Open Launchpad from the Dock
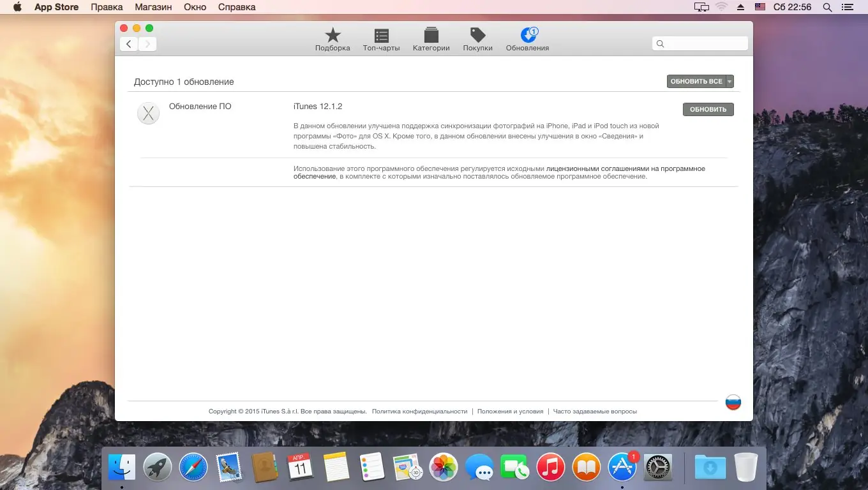The image size is (868, 490). pos(157,467)
